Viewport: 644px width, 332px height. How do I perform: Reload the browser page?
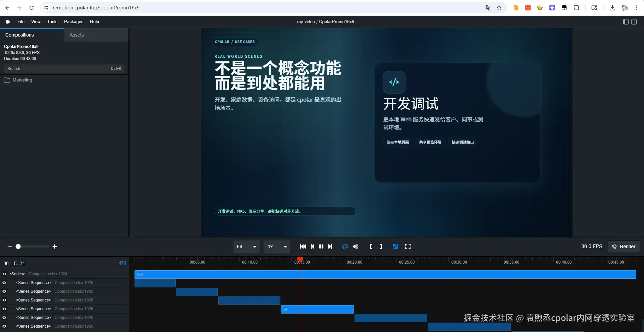(x=32, y=8)
